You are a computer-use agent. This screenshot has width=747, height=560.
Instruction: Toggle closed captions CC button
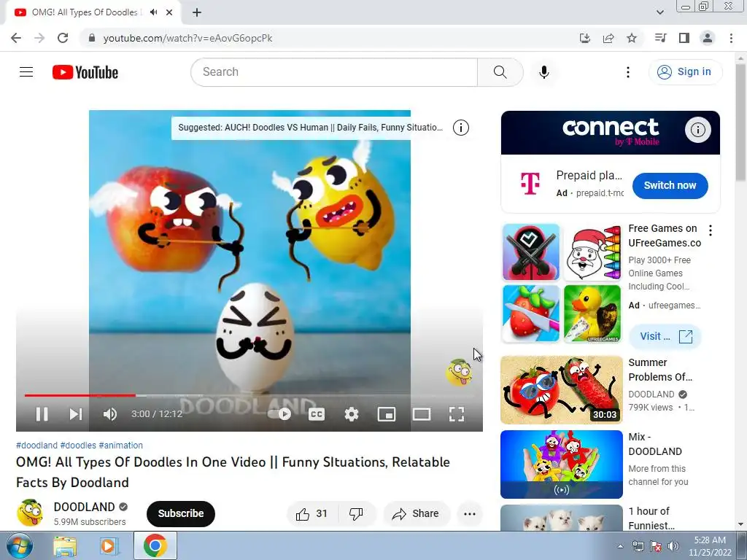pyautogui.click(x=317, y=414)
